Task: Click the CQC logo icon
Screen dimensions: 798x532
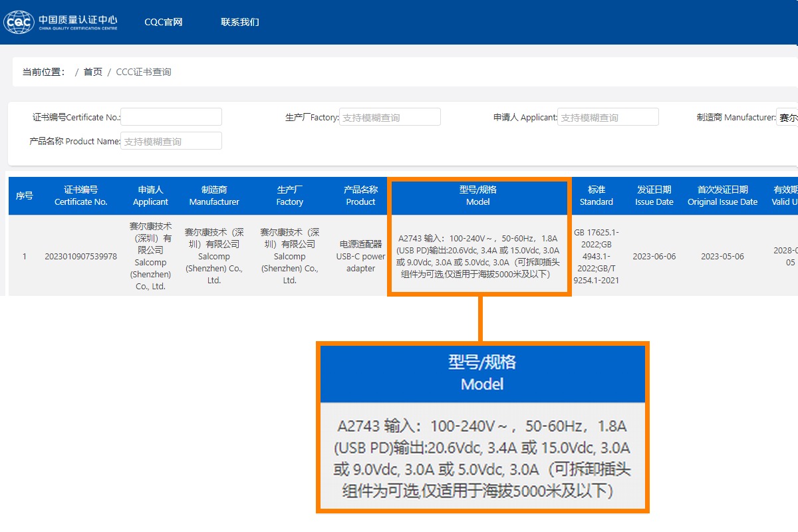Action: 19,22
